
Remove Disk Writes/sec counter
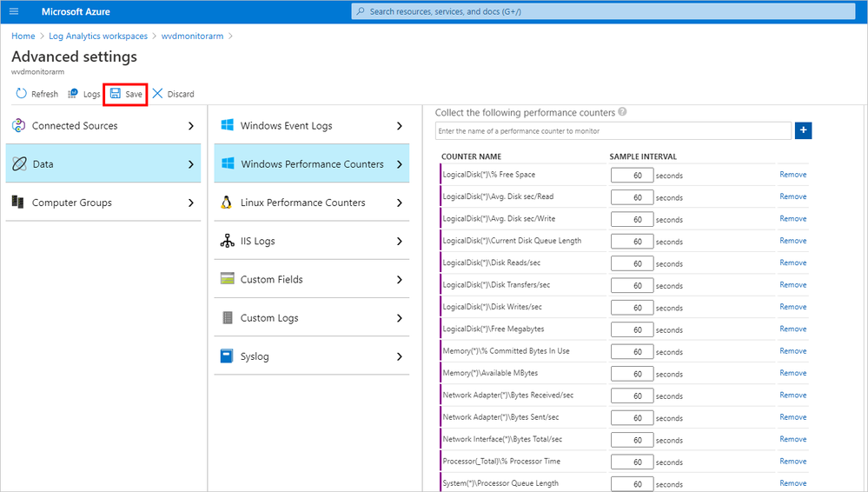pos(792,307)
